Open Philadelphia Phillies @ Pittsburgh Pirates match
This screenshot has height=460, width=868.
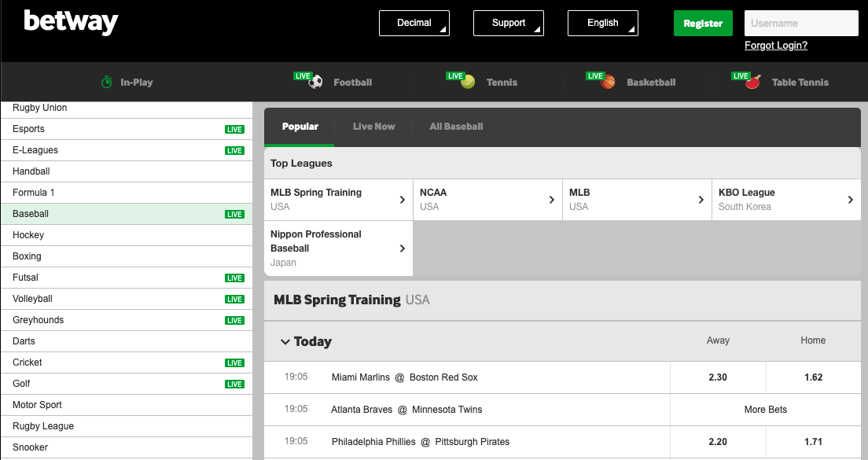coord(421,442)
